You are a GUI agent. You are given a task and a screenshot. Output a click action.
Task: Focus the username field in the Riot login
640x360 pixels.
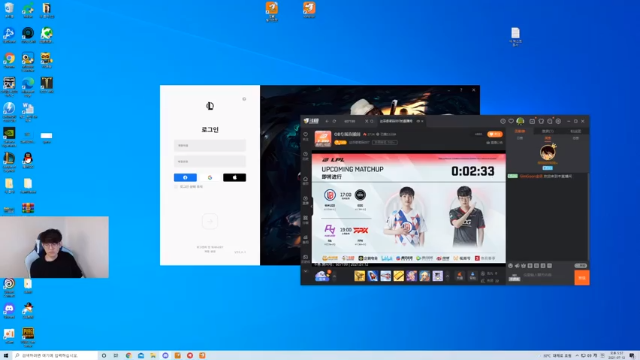210,145
